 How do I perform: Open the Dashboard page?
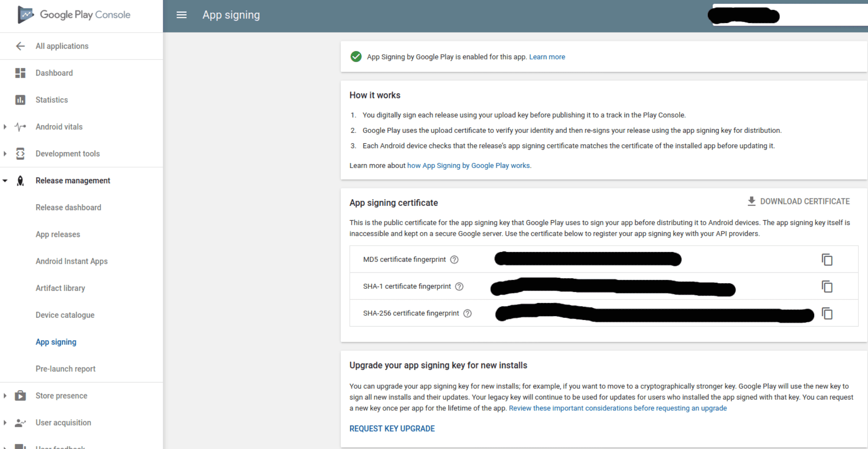tap(54, 73)
